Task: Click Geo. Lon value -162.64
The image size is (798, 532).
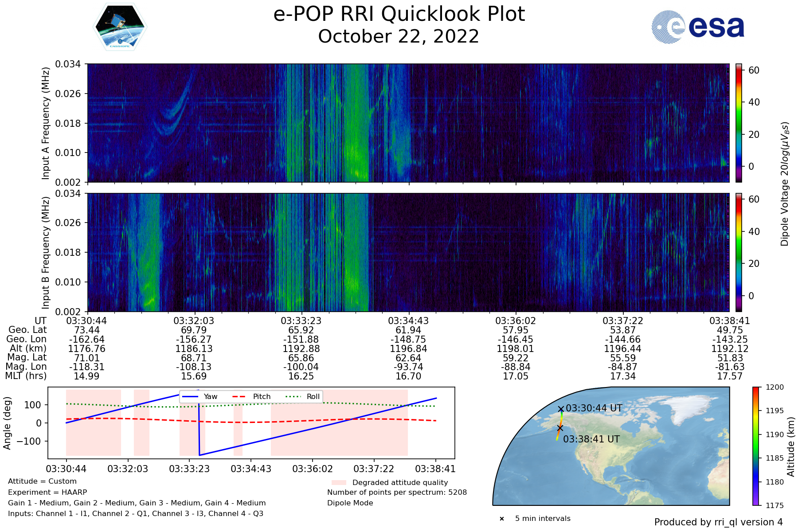Action: pos(87,339)
